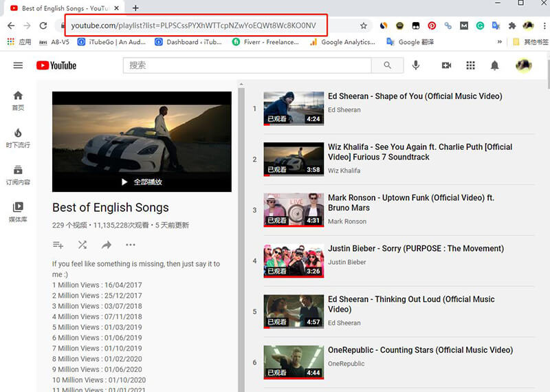Image resolution: width=550 pixels, height=392 pixels.
Task: Reload the page
Action: click(43, 25)
